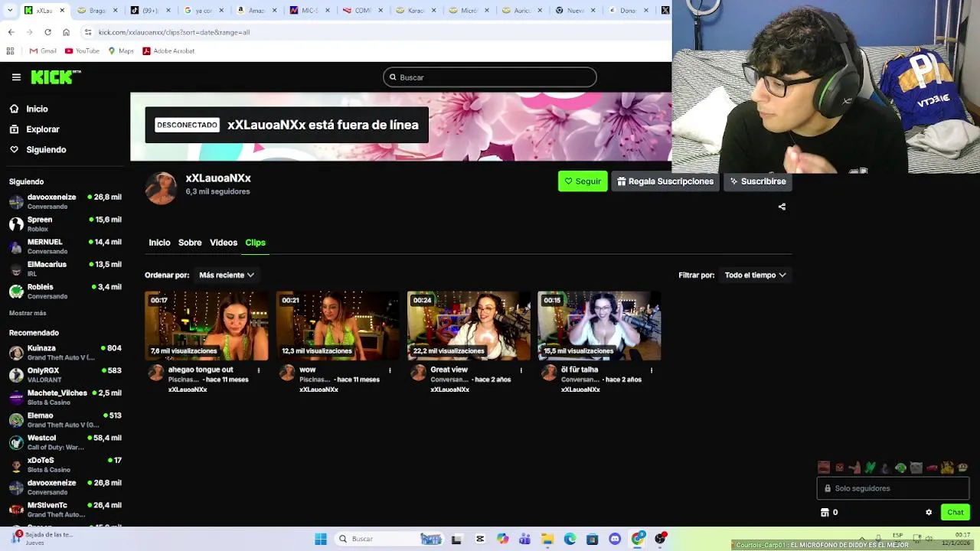Go back in browser

pos(11,32)
